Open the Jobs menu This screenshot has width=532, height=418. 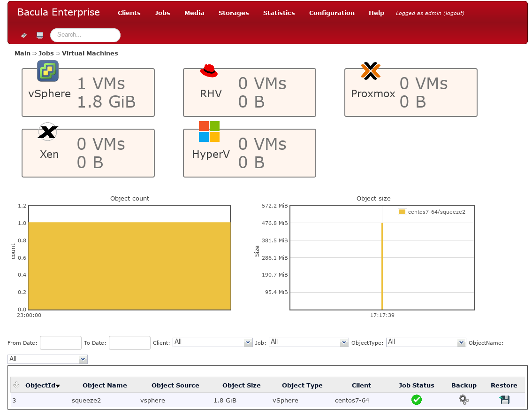[x=162, y=13]
